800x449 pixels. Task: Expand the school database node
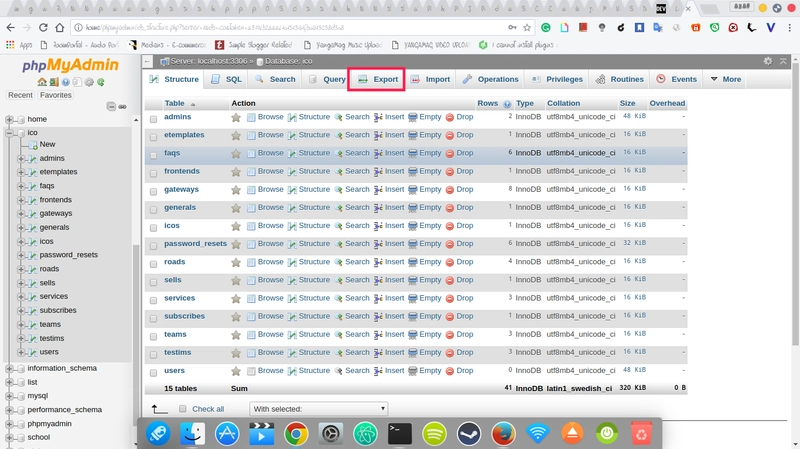9,437
